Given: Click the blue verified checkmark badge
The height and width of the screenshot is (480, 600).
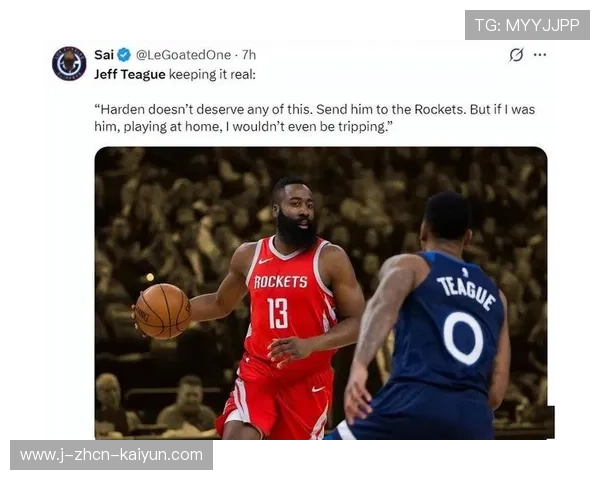Looking at the screenshot, I should [124, 55].
